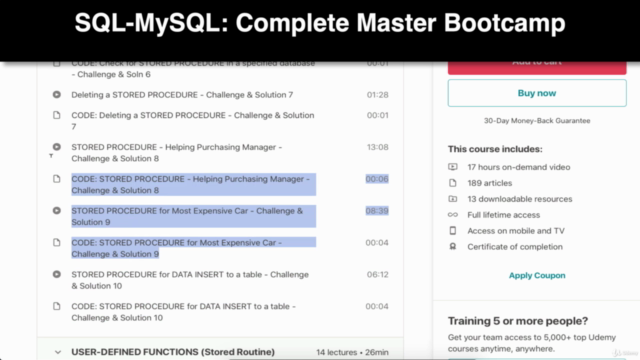Click document icon beside CODE: Most Expensive Car

click(x=57, y=242)
